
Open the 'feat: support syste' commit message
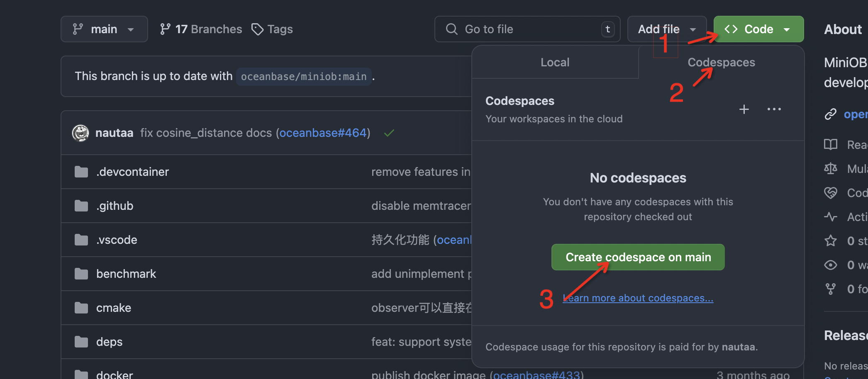[x=421, y=342]
